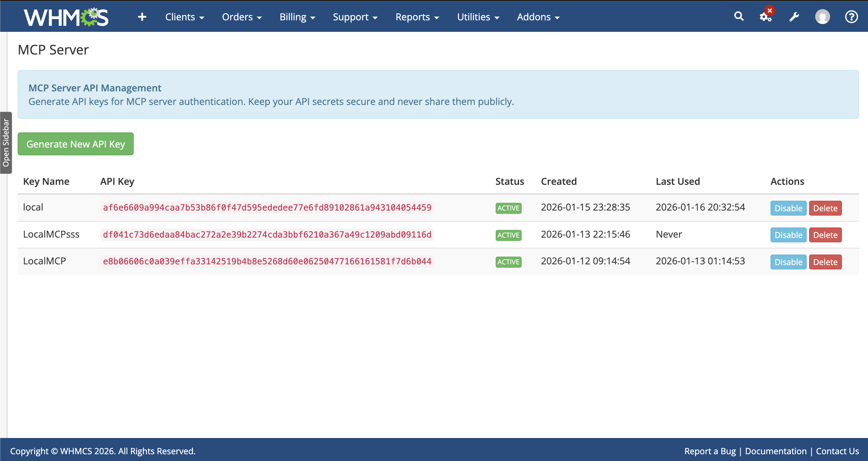
Task: Click the plus quick-add icon
Action: click(142, 17)
